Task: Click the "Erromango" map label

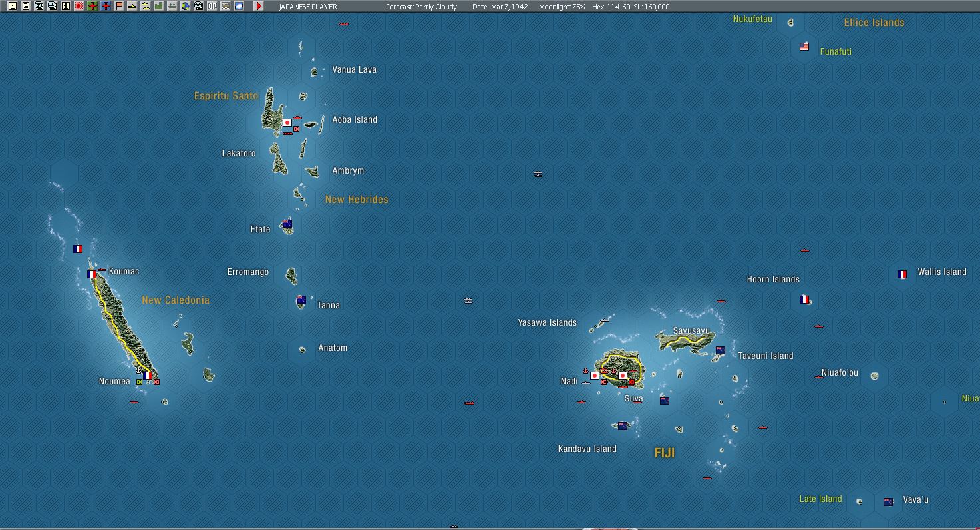Action: click(x=248, y=272)
